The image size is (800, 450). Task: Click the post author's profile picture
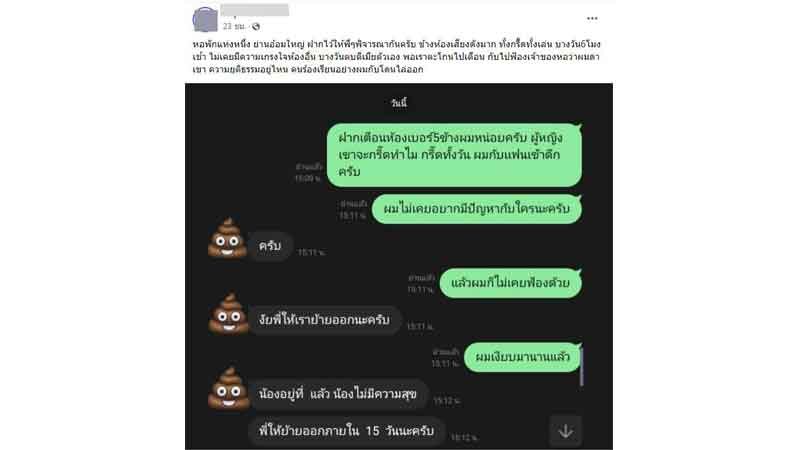(x=205, y=19)
